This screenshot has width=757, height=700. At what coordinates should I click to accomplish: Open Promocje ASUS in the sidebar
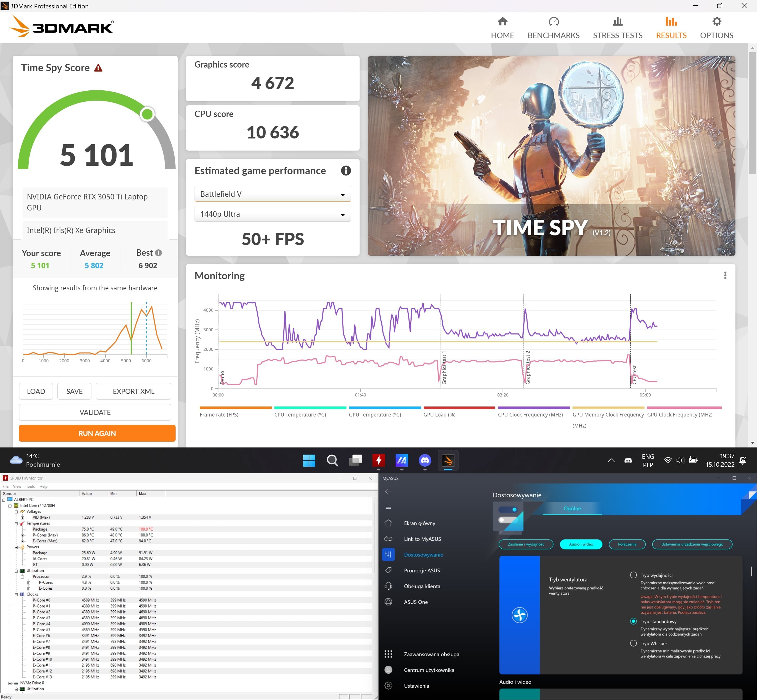click(x=422, y=570)
